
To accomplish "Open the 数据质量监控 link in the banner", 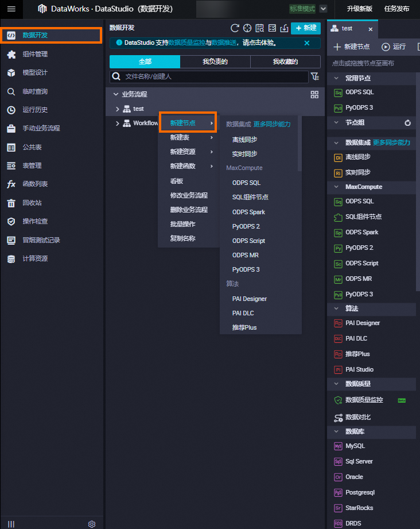I will click(x=186, y=43).
